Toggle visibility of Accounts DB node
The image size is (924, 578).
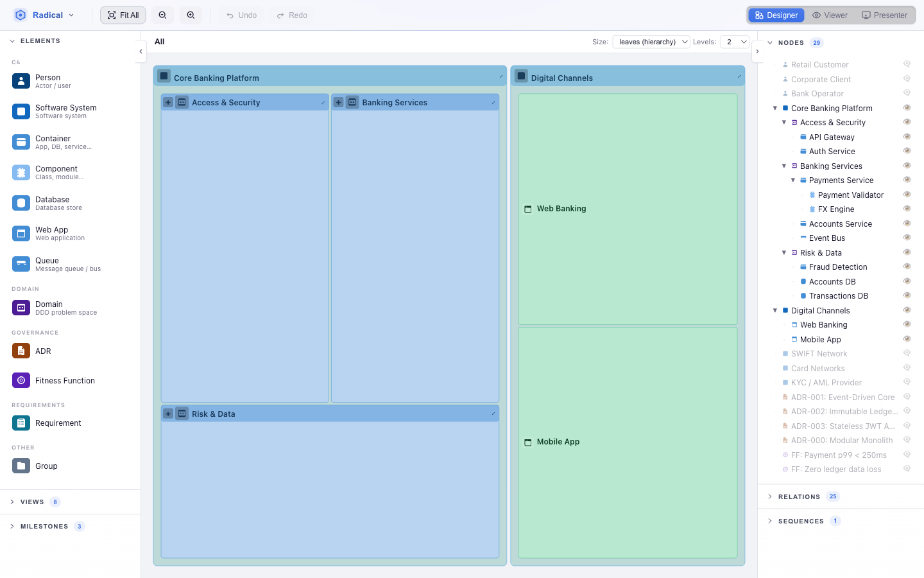click(x=907, y=281)
